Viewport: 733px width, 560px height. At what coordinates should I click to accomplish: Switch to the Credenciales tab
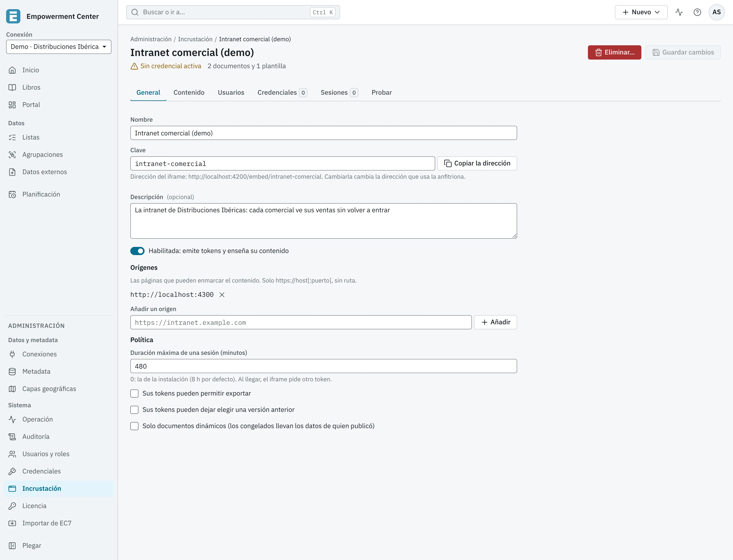tap(282, 93)
